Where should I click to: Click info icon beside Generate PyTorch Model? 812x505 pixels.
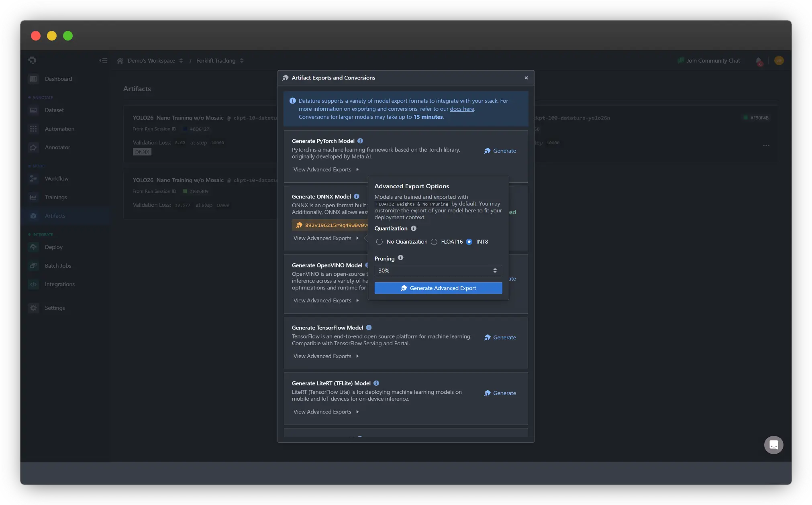(x=360, y=141)
